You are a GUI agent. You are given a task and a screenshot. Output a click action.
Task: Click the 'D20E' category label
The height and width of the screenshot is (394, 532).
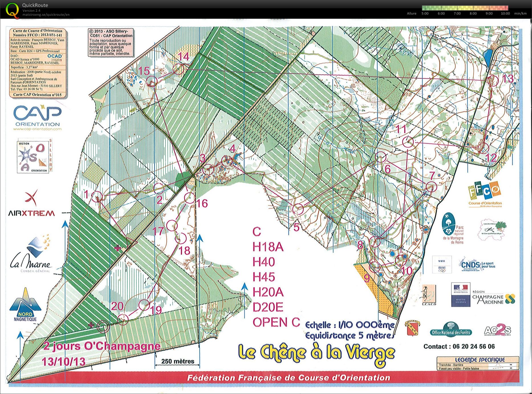pyautogui.click(x=268, y=307)
